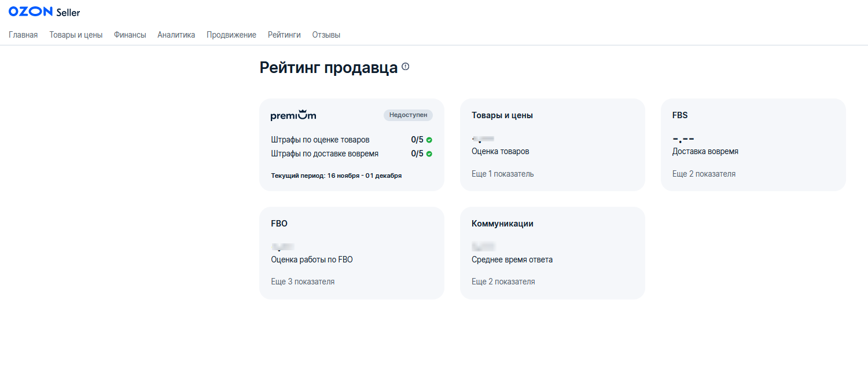This screenshot has height=369, width=868.
Task: Select the Рейтинги menu tab
Action: [x=284, y=35]
